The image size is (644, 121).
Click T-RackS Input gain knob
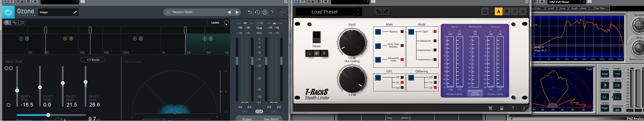click(352, 42)
